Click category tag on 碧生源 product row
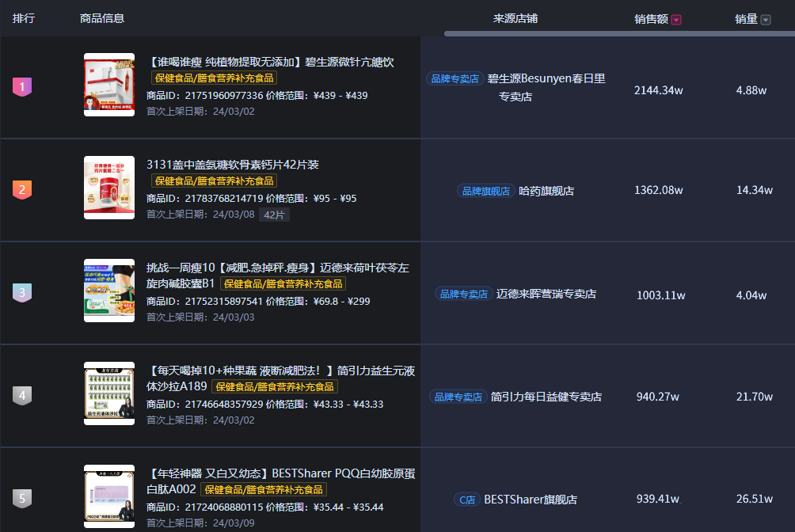Screen dimensions: 795x532 click(214, 78)
